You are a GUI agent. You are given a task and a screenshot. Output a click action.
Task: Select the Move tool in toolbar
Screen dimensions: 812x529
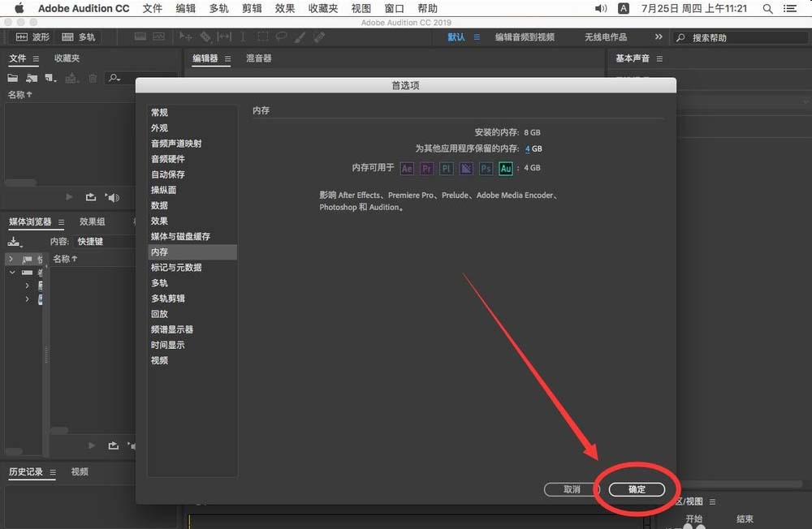tap(185, 37)
